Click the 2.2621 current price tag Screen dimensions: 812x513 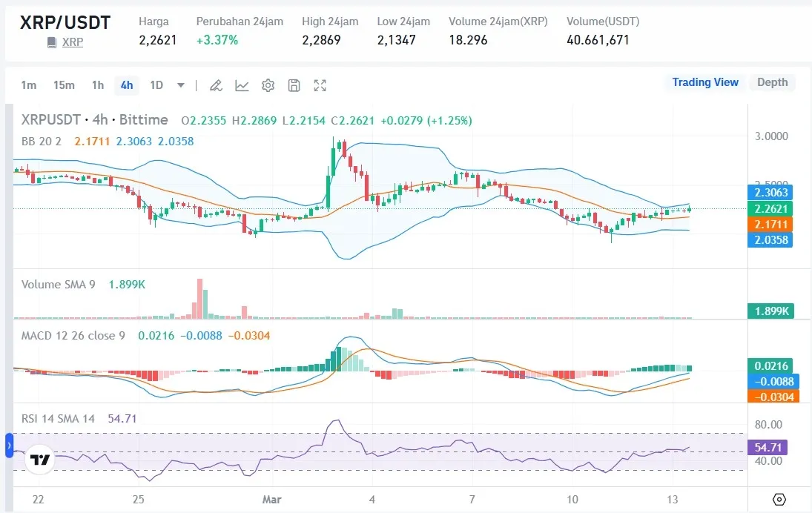coord(770,208)
